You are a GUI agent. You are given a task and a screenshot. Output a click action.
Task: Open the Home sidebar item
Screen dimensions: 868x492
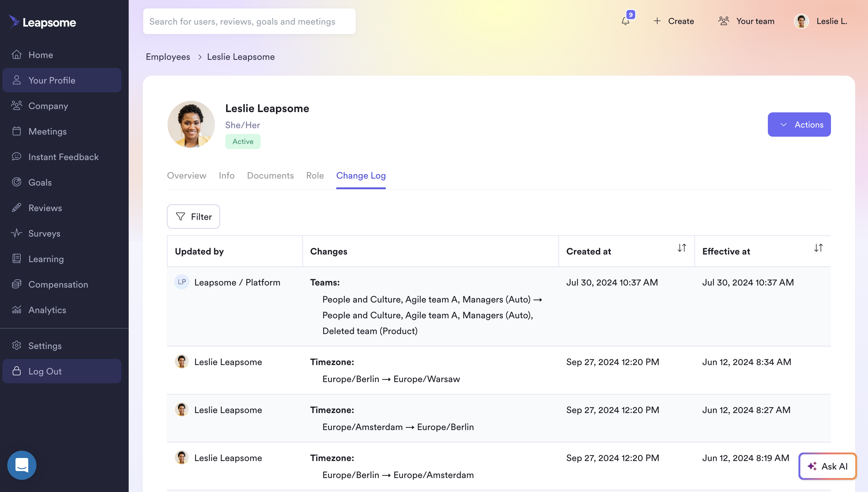tap(62, 55)
